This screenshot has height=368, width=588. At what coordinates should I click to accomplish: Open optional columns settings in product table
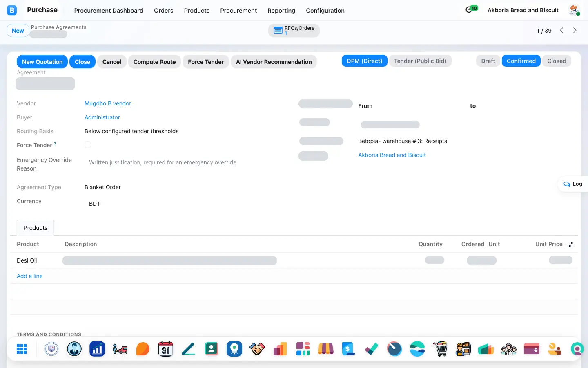[x=571, y=244]
